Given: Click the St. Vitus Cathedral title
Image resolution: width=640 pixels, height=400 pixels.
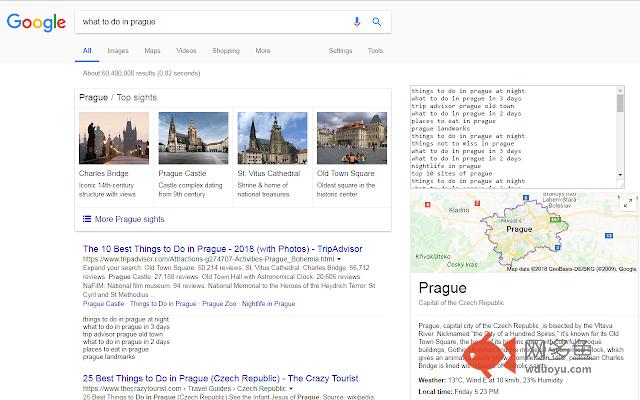Looking at the screenshot, I should tap(269, 173).
